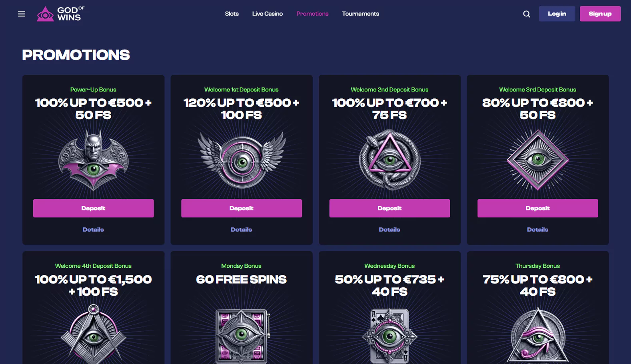Deposit for the Power-Up Bonus
631x364 pixels.
[x=94, y=208]
